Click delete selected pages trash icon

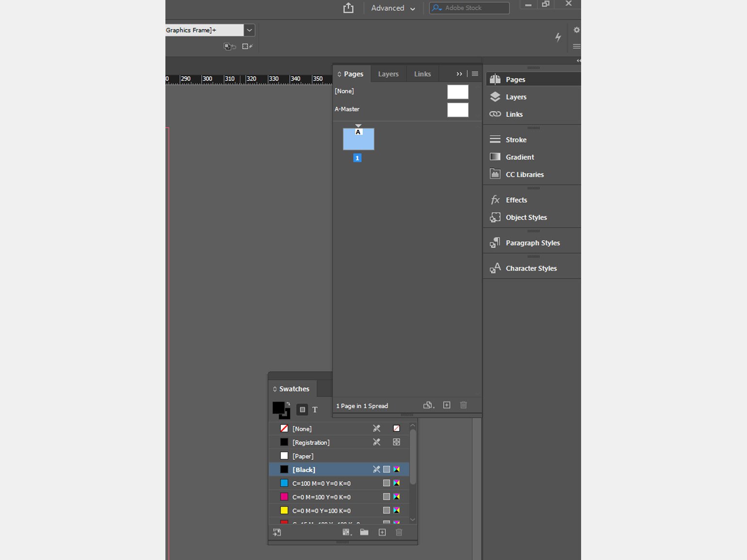[x=463, y=405]
